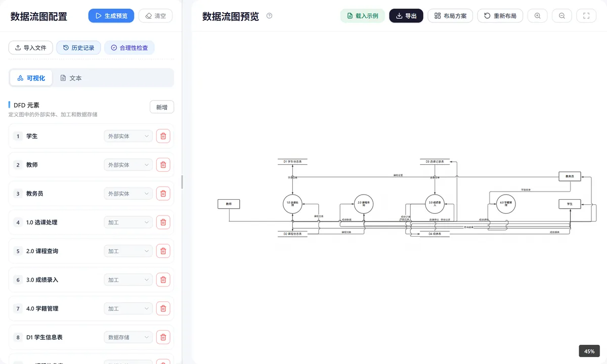Select the 4.0 学籍管理 process circle
The width and height of the screenshot is (607, 364).
[x=506, y=204]
